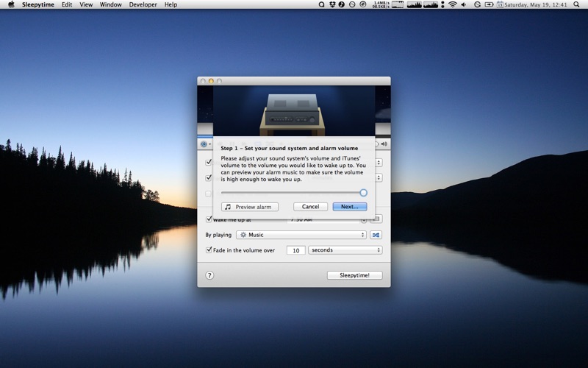Open the Wi-Fi status menu
This screenshot has width=588, height=368.
pos(453,4)
